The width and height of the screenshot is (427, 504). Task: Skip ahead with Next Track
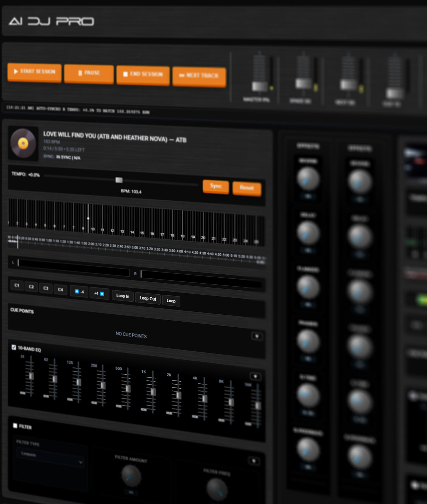[x=199, y=76]
